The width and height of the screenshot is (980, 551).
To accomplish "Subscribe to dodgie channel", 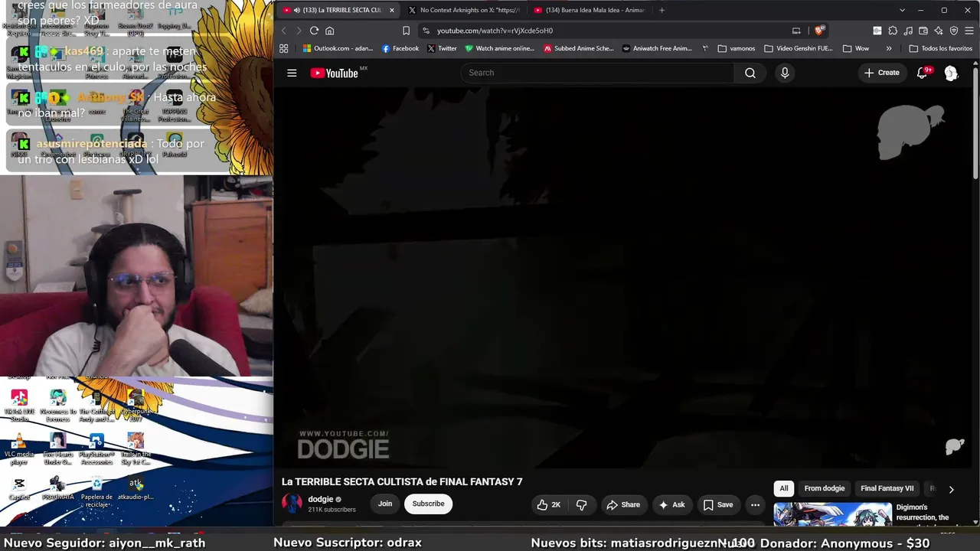I will 428,504.
